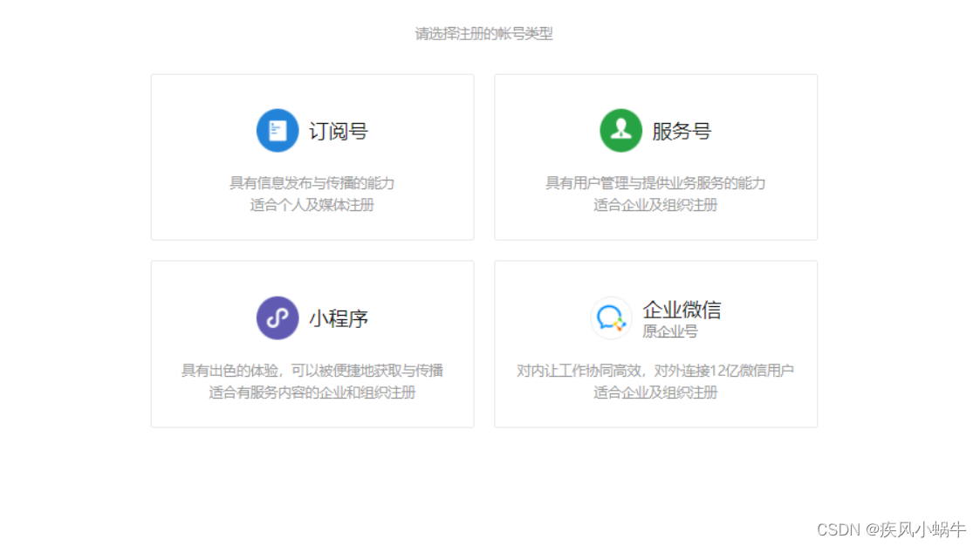Viewport: 980px width, 546px height.
Task: Select the 小程序 title text
Action: 339,318
